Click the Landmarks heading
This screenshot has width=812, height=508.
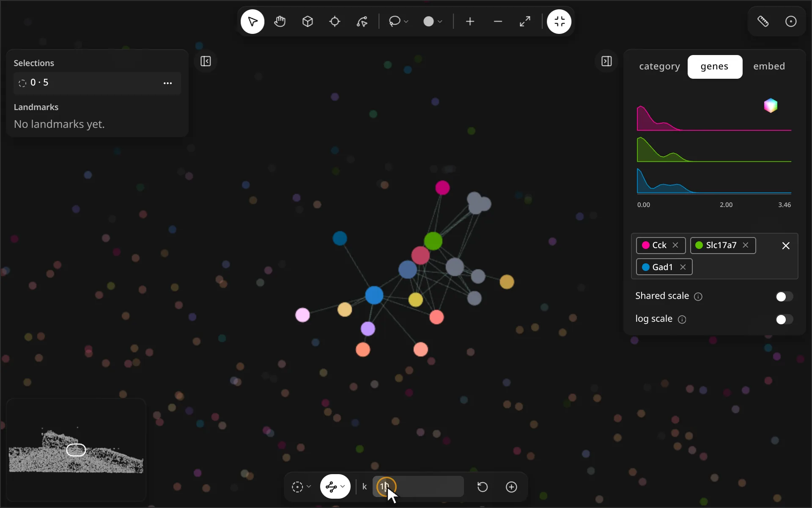[36, 107]
